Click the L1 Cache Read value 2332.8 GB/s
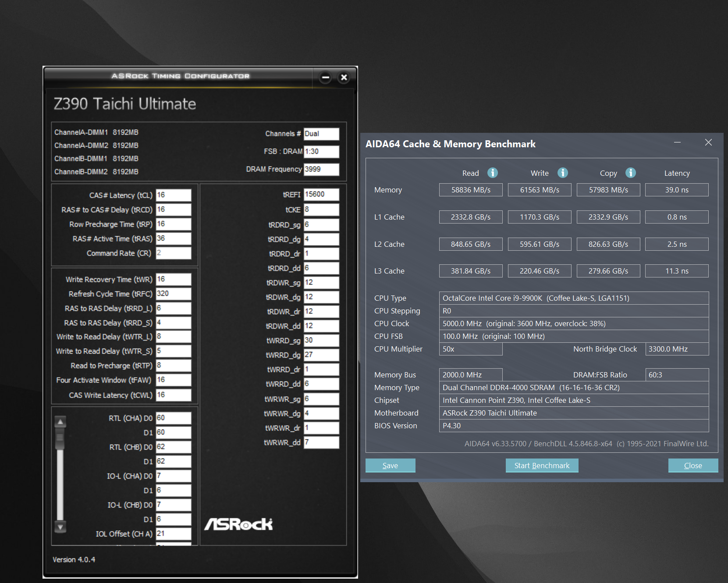 (x=471, y=217)
